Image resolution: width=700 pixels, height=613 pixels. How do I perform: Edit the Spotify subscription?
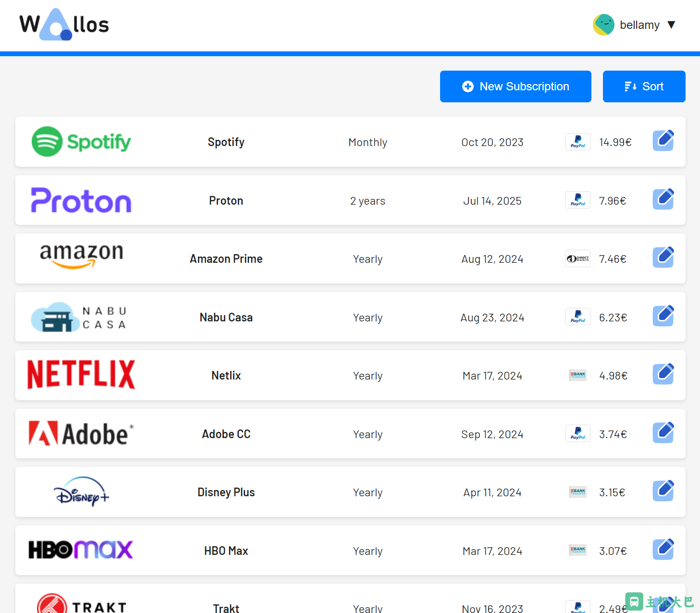(663, 141)
